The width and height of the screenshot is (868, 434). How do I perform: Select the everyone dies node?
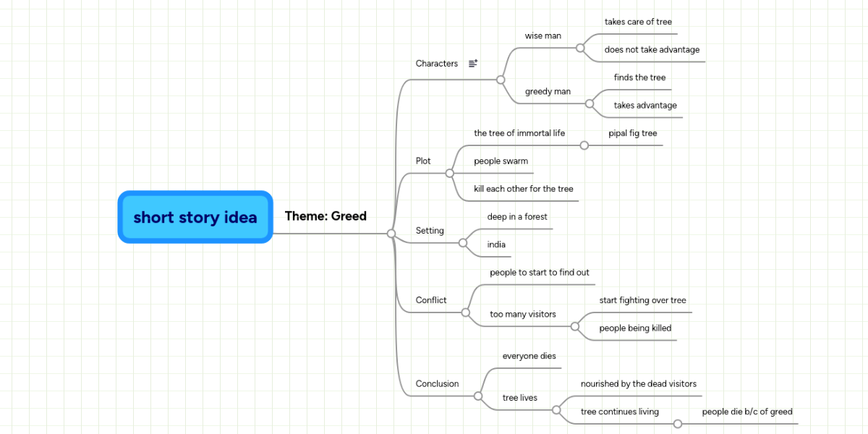[529, 356]
